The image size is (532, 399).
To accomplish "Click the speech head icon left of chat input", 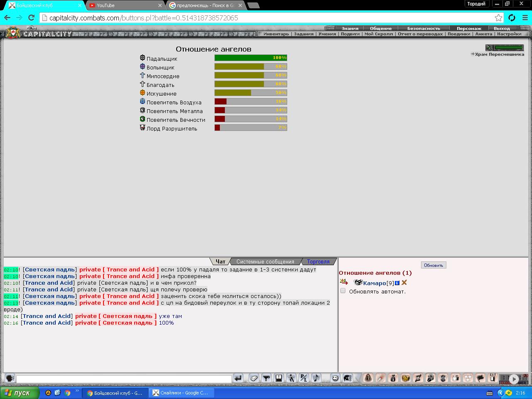I will tap(10, 378).
